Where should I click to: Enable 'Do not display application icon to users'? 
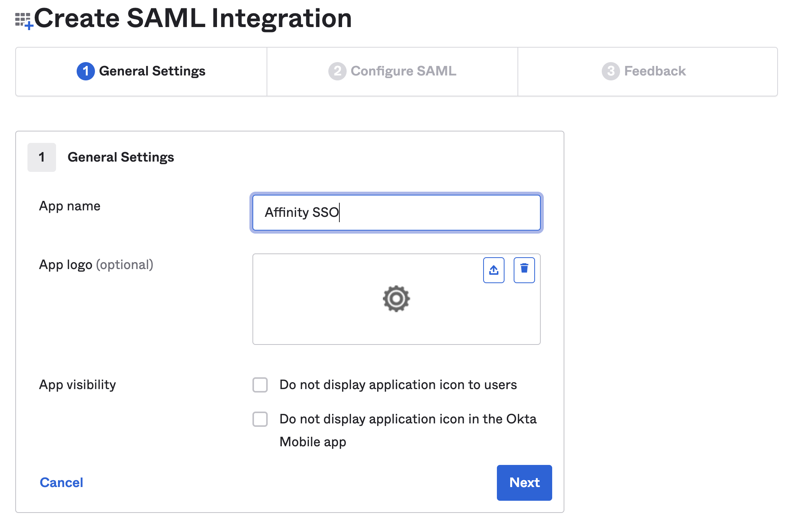(x=260, y=385)
